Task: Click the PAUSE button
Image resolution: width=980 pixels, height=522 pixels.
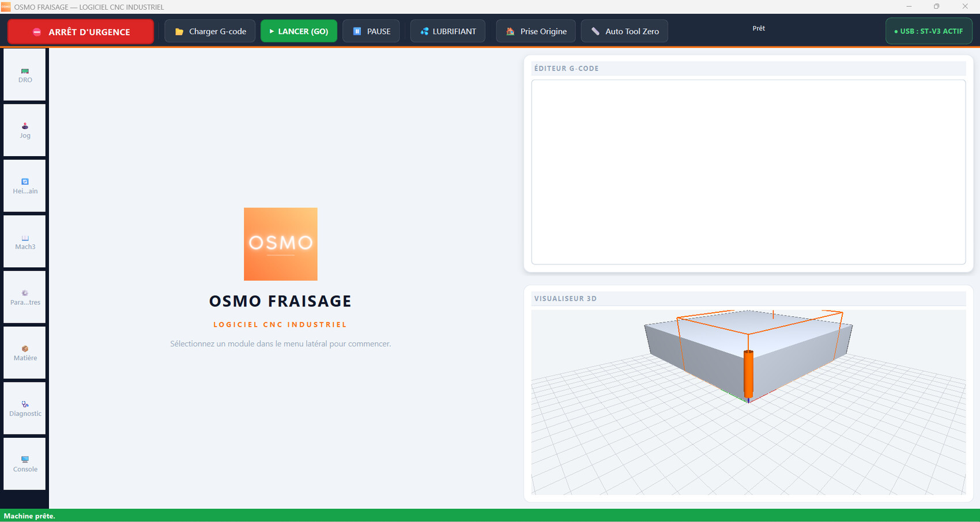Action: [371, 31]
